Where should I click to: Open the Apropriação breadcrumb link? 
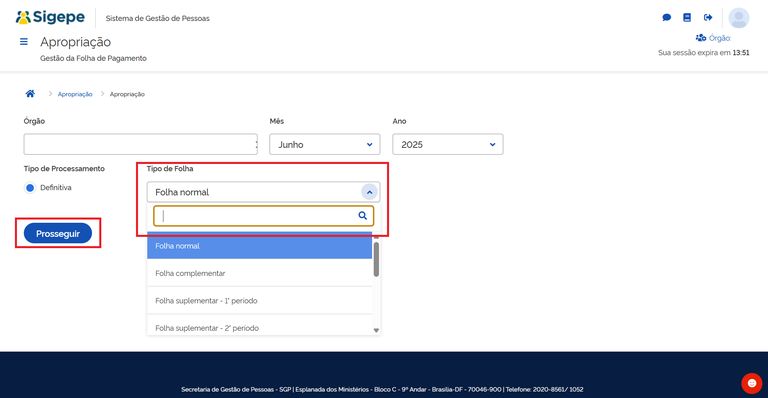(75, 94)
